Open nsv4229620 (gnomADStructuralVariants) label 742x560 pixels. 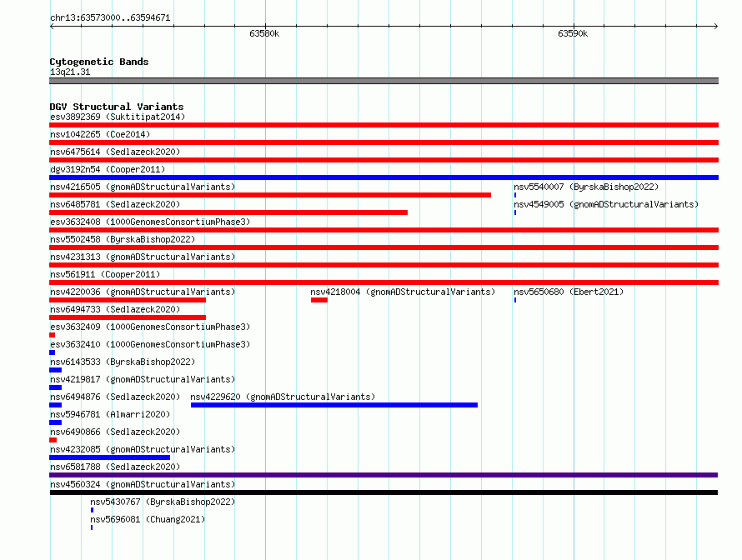(283, 397)
